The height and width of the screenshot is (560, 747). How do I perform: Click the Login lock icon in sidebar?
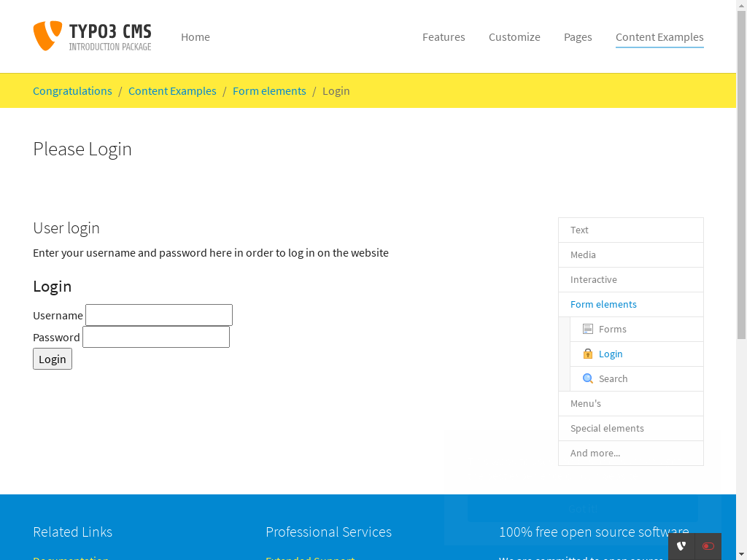click(587, 354)
